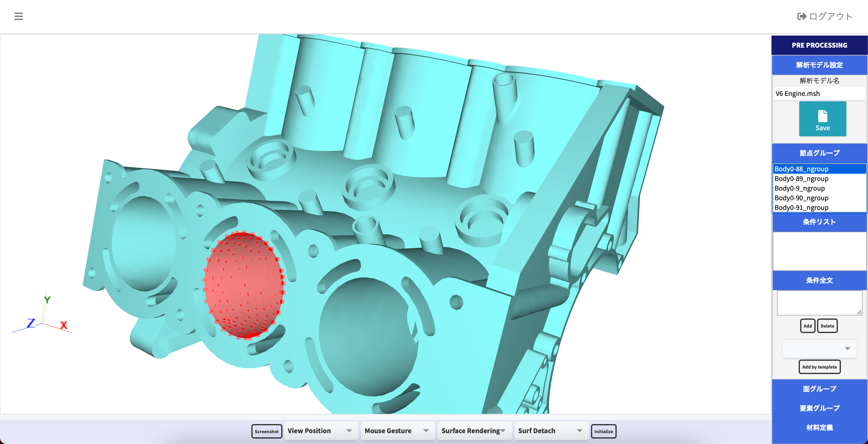Image resolution: width=868 pixels, height=444 pixels.
Task: Expand the 要素グループ section
Action: (x=819, y=408)
